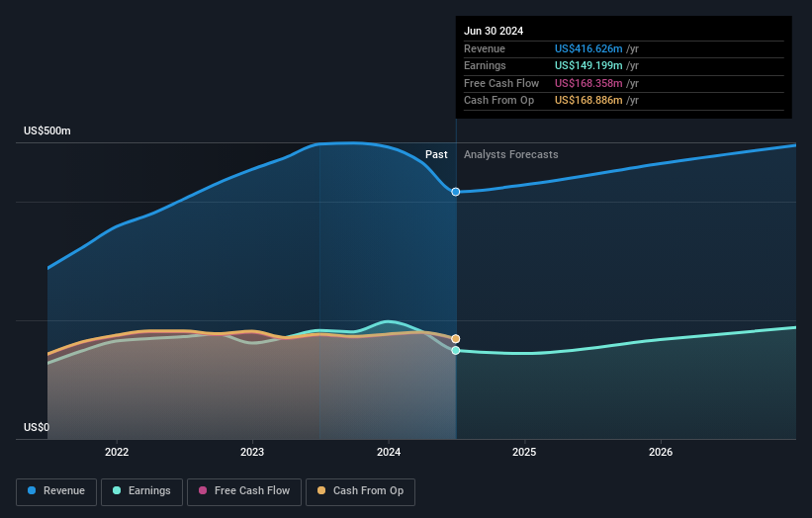812x518 pixels.
Task: Toggle the Cash From Op legend series
Action: pyautogui.click(x=360, y=491)
